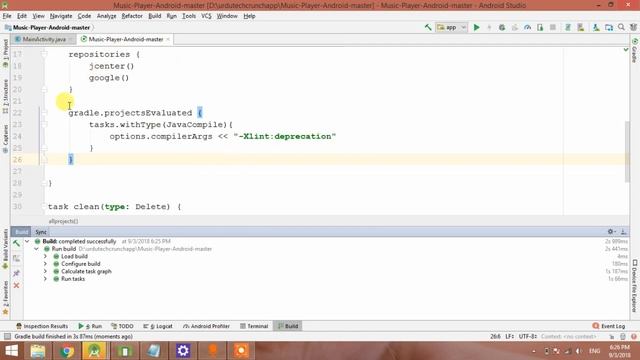The height and width of the screenshot is (360, 640).
Task: Click the allprojects{} breadcrumb
Action: 63,221
